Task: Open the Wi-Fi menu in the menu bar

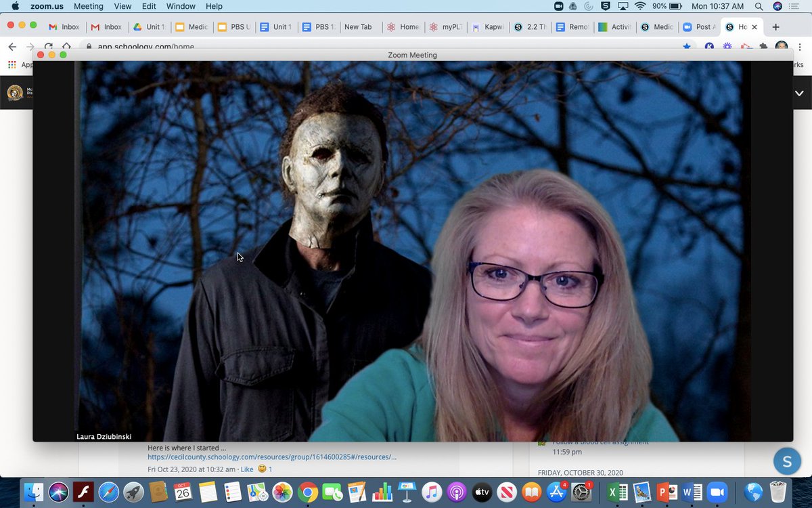Action: 639,6
